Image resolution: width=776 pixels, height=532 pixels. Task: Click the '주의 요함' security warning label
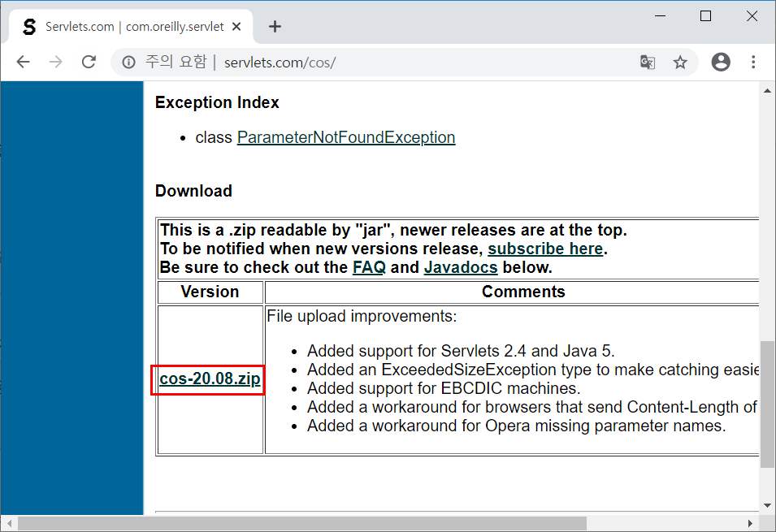click(176, 62)
